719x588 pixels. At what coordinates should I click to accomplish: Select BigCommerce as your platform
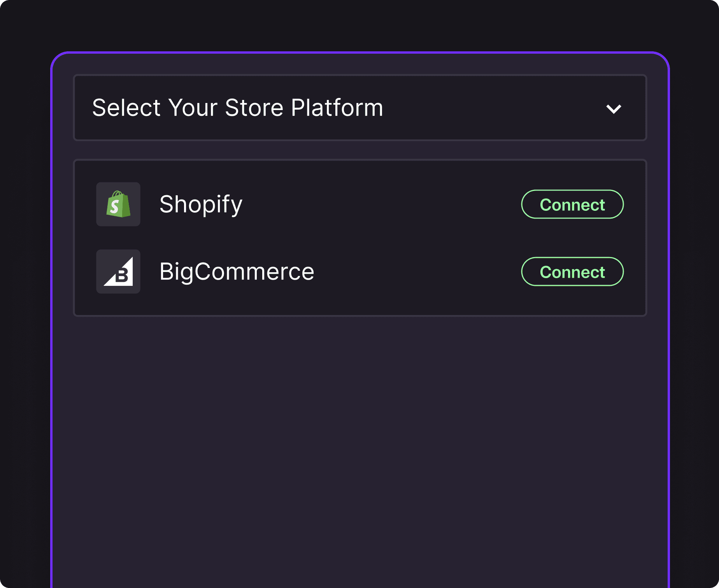coord(237,271)
